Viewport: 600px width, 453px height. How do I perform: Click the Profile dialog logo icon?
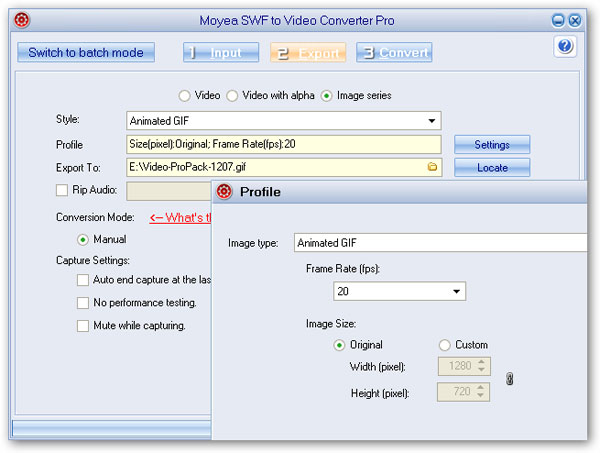click(224, 191)
